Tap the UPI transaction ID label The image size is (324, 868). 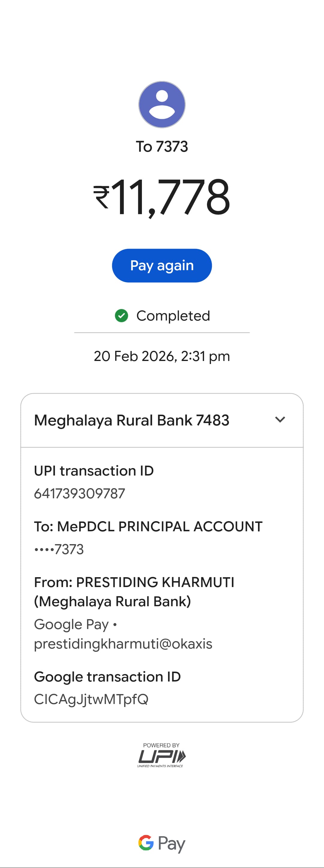94,471
